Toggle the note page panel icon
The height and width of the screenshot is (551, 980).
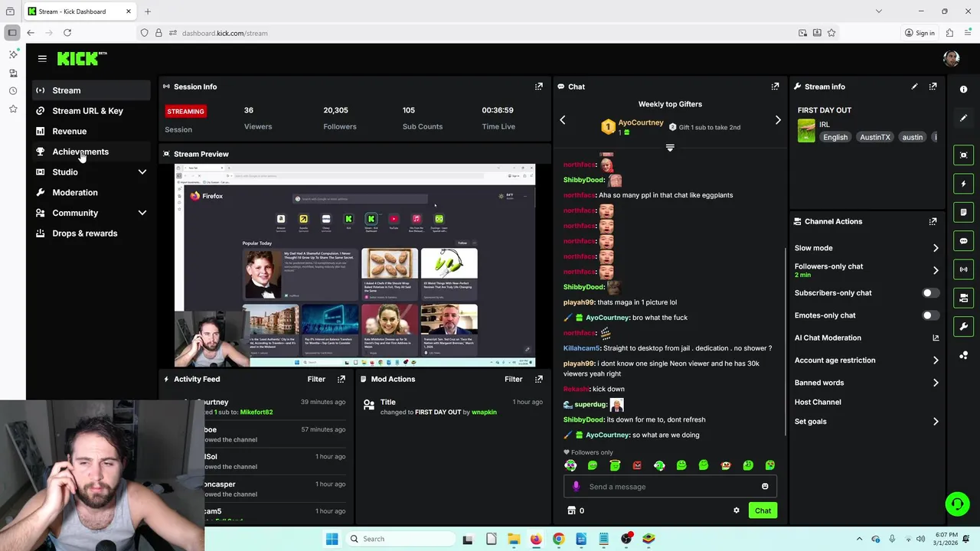[963, 212]
